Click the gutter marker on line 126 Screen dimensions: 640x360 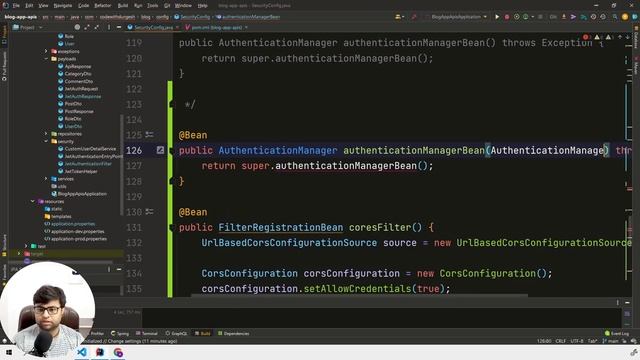(160, 150)
